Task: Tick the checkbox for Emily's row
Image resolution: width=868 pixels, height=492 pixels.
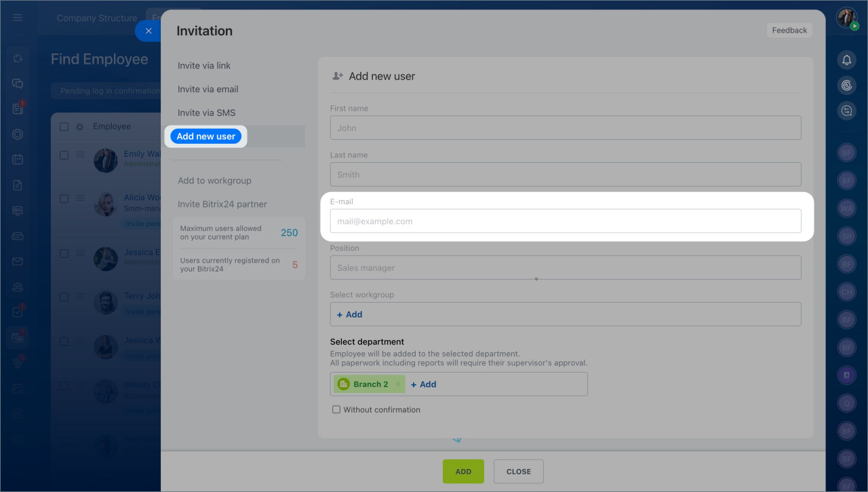Action: tap(64, 155)
